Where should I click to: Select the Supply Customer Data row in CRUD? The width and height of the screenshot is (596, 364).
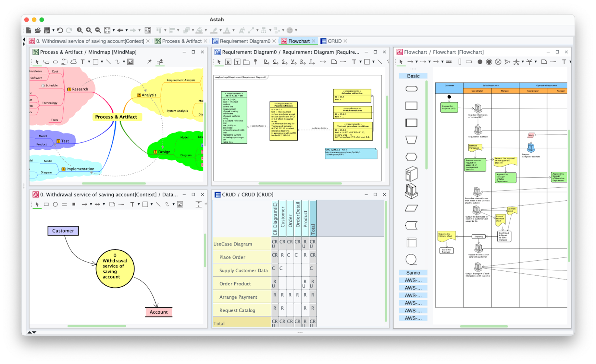point(242,270)
